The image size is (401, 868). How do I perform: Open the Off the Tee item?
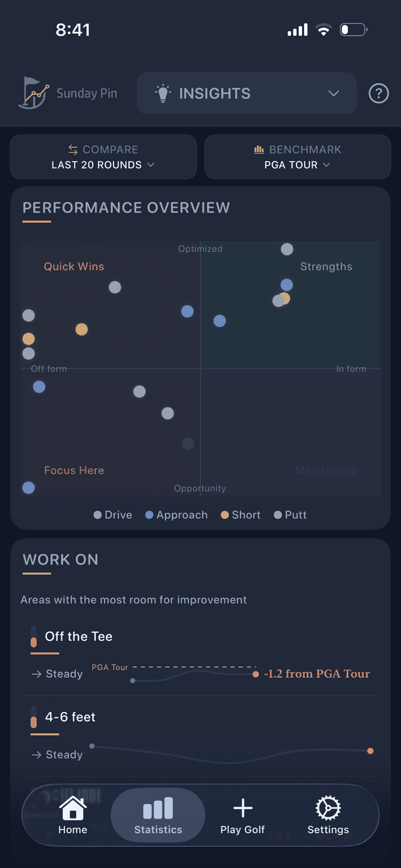pyautogui.click(x=79, y=637)
